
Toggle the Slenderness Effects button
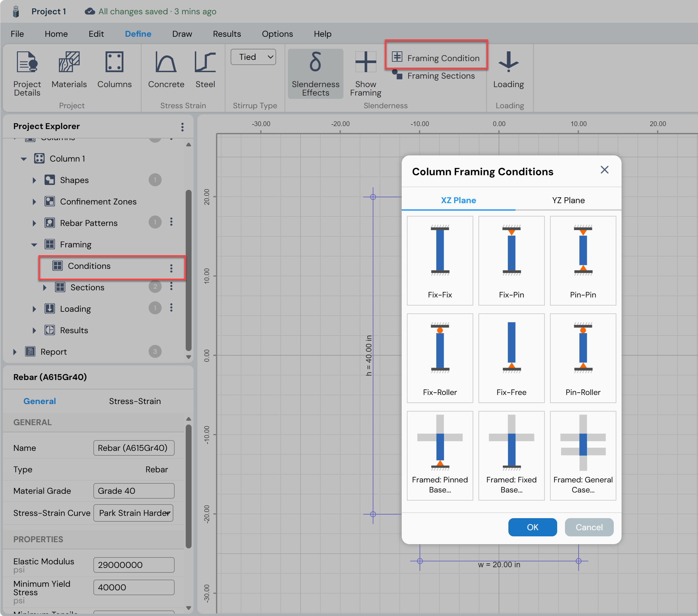pyautogui.click(x=315, y=73)
